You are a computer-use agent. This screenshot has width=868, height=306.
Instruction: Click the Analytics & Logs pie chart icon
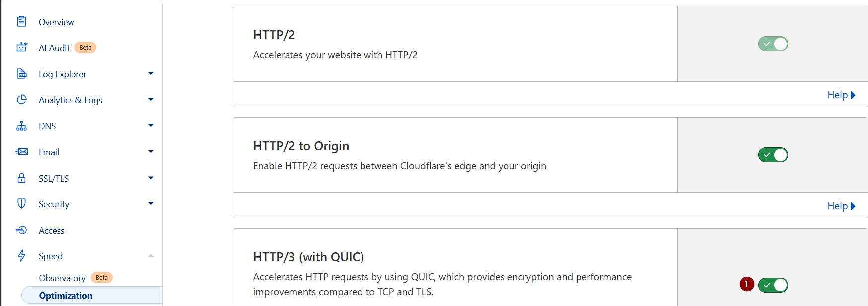click(22, 100)
